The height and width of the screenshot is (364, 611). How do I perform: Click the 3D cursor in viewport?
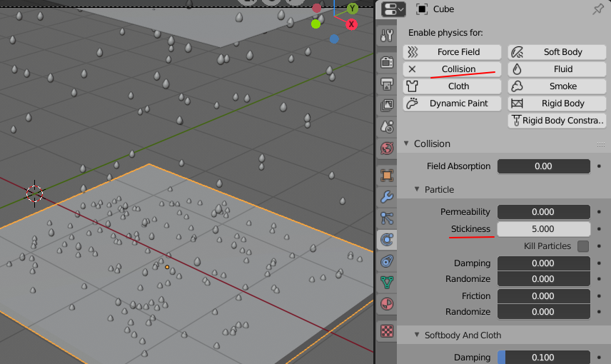tap(35, 193)
